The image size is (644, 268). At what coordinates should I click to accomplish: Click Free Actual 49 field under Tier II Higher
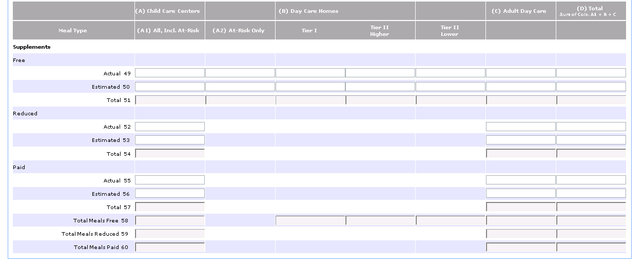[380, 73]
